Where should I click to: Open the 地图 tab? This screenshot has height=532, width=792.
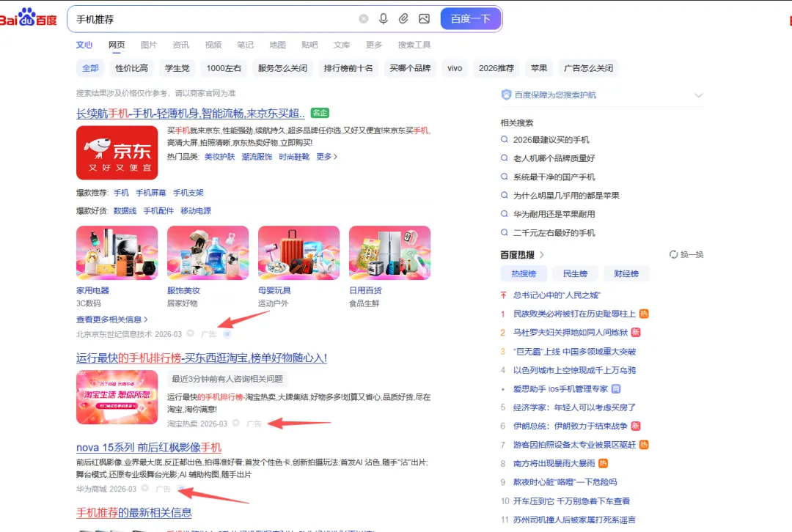coord(277,45)
